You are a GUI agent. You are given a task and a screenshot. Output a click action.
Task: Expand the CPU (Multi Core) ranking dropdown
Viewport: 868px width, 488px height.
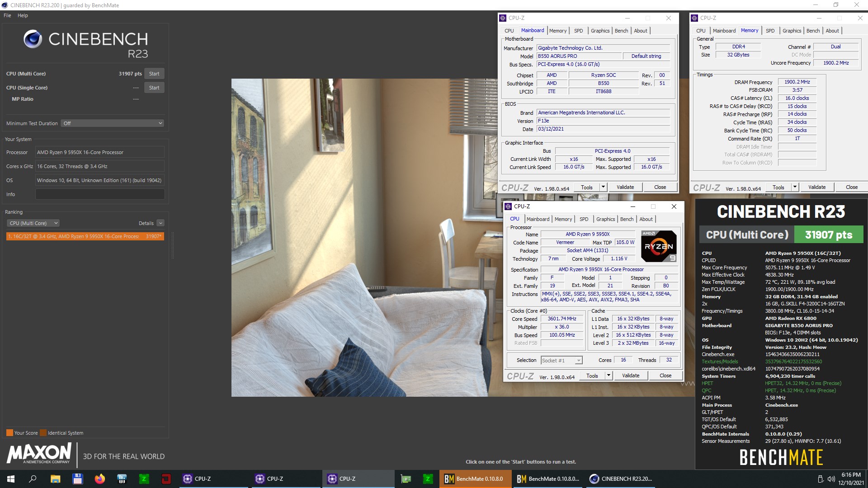(x=33, y=223)
